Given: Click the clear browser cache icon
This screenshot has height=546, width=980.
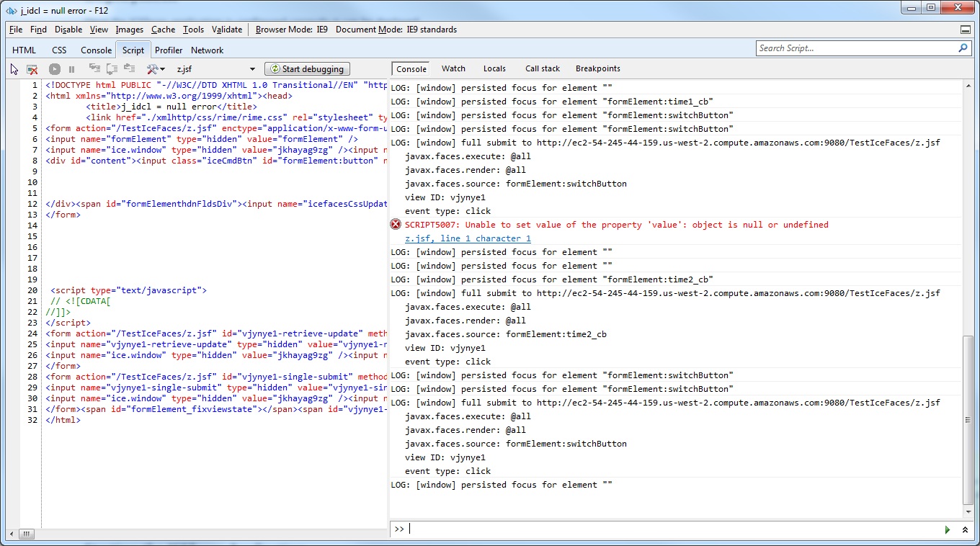Looking at the screenshot, I should (32, 69).
